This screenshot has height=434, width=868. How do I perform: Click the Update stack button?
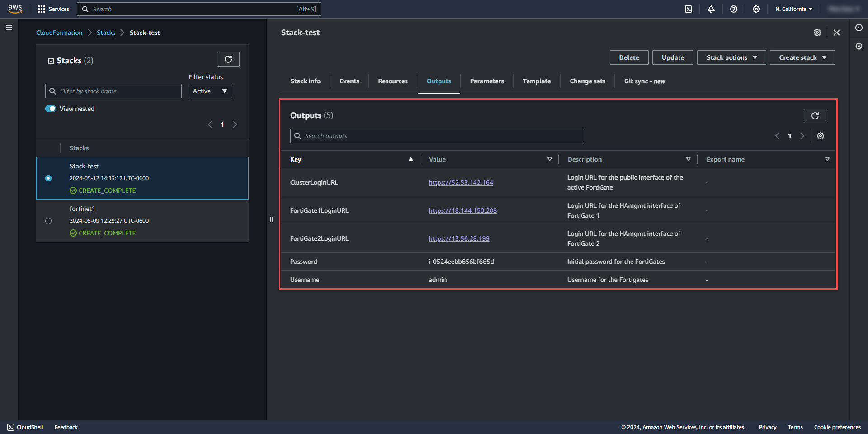[673, 57]
